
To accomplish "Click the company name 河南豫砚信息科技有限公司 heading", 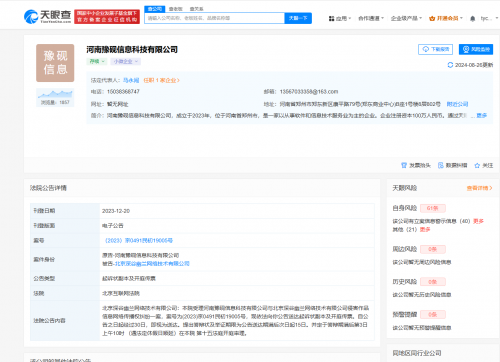I will click(x=132, y=49).
